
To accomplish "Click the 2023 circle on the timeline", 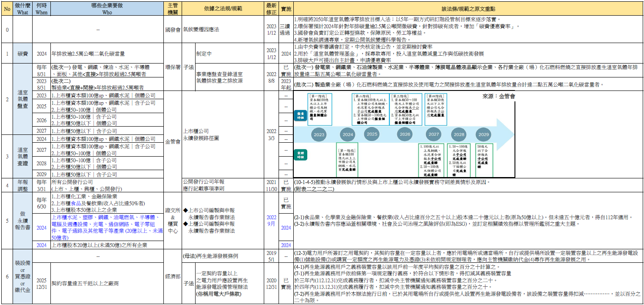I will click(319, 134).
